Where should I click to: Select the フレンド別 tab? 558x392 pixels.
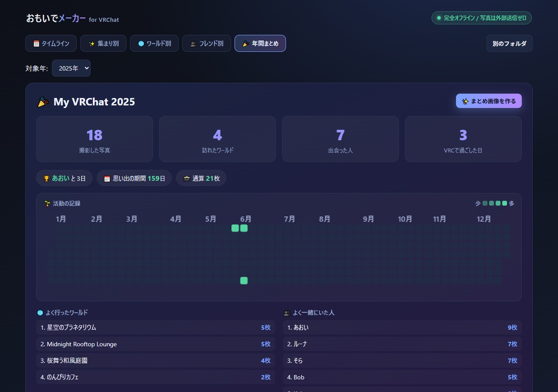pos(207,44)
